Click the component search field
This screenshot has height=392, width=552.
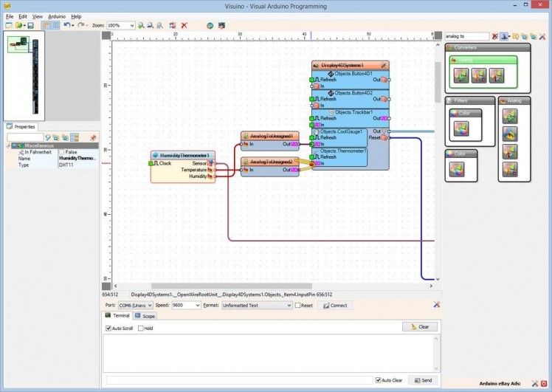point(466,35)
